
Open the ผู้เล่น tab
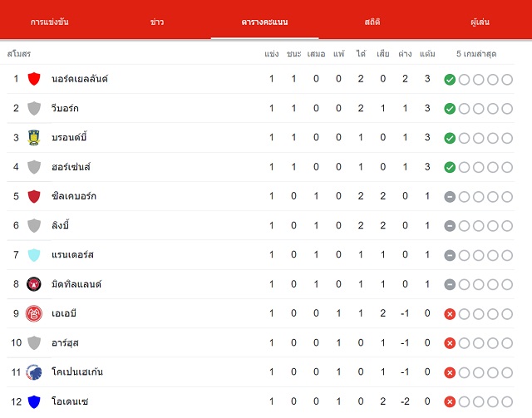[480, 22]
